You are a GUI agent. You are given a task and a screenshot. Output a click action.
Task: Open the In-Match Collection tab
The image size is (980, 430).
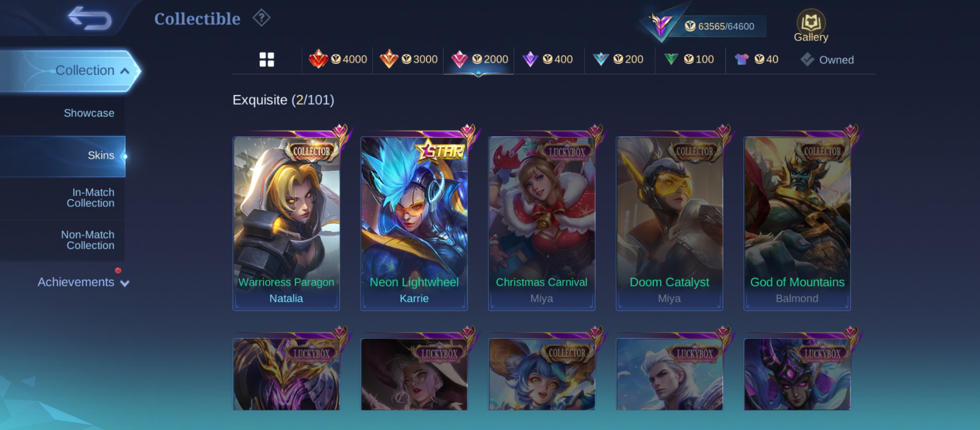coord(90,198)
